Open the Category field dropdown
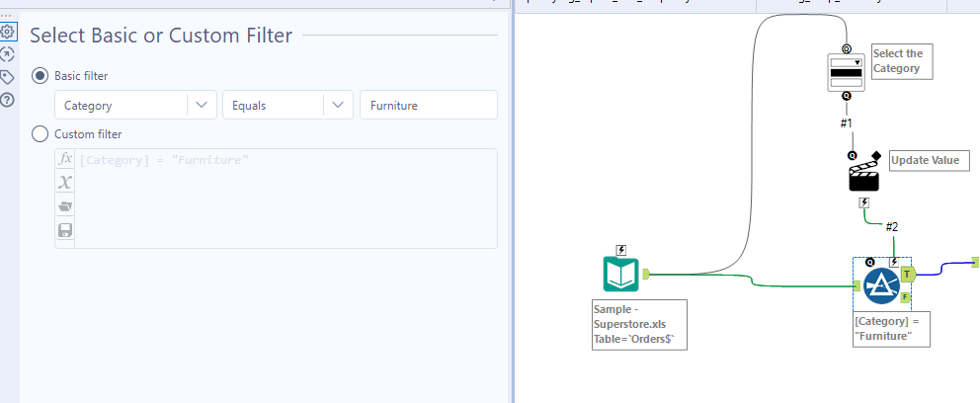The height and width of the screenshot is (403, 980). click(x=135, y=105)
